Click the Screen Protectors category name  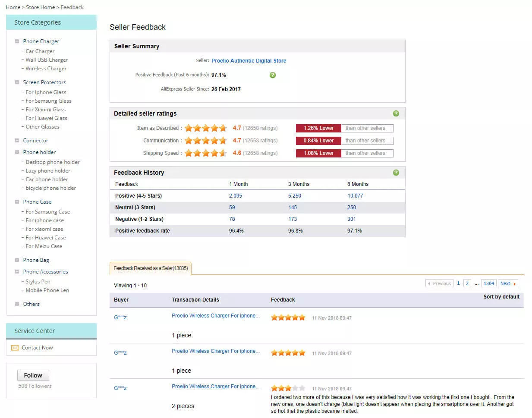tap(44, 82)
